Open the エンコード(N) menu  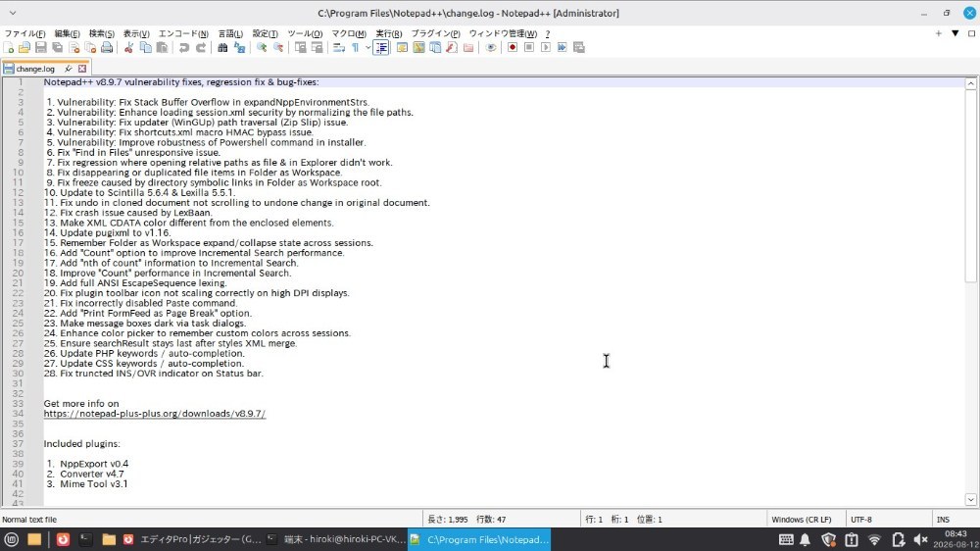pyautogui.click(x=183, y=33)
